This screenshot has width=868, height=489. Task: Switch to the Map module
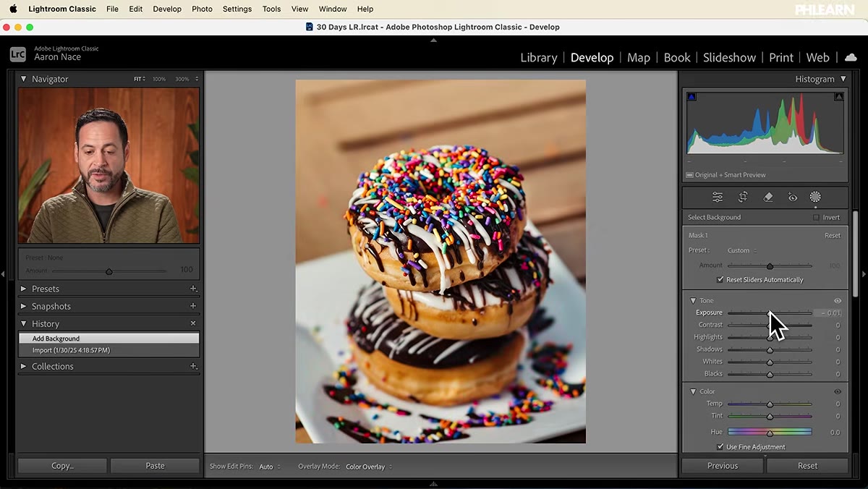[x=639, y=57]
